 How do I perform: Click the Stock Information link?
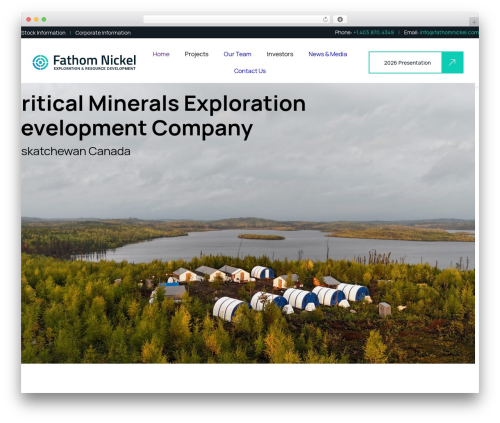tap(43, 33)
